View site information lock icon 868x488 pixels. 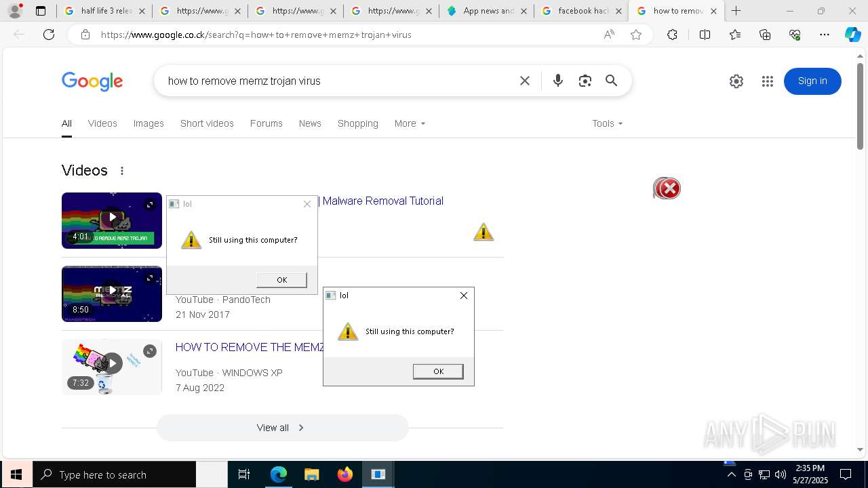85,35
